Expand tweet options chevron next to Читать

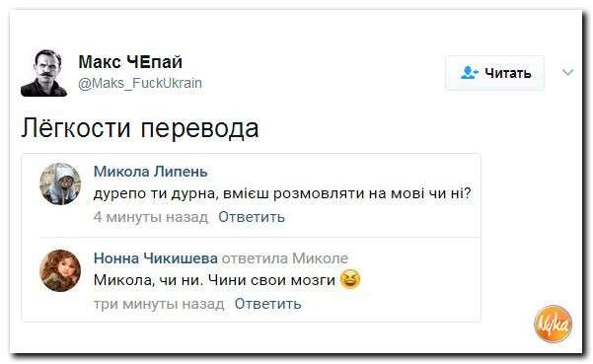tap(568, 72)
